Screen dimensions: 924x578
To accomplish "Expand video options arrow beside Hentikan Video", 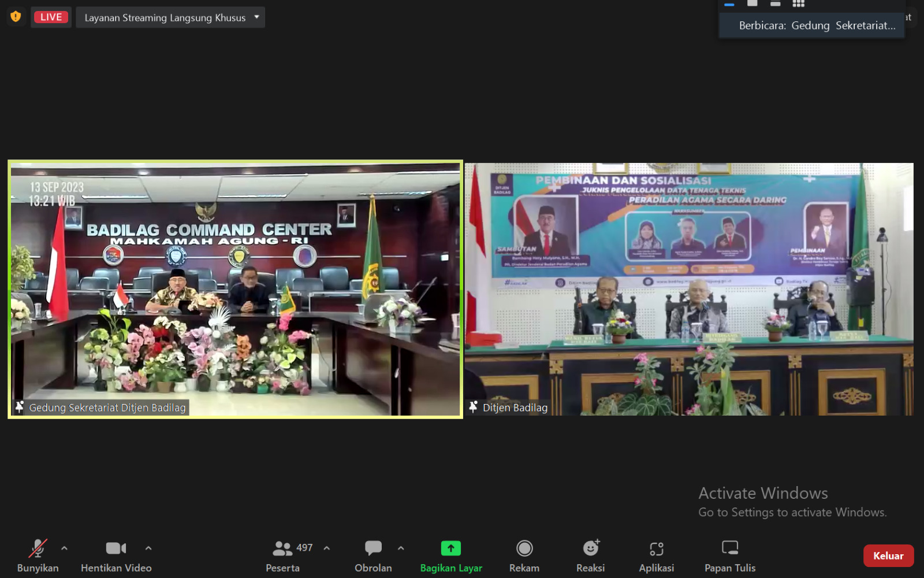I will tap(148, 548).
